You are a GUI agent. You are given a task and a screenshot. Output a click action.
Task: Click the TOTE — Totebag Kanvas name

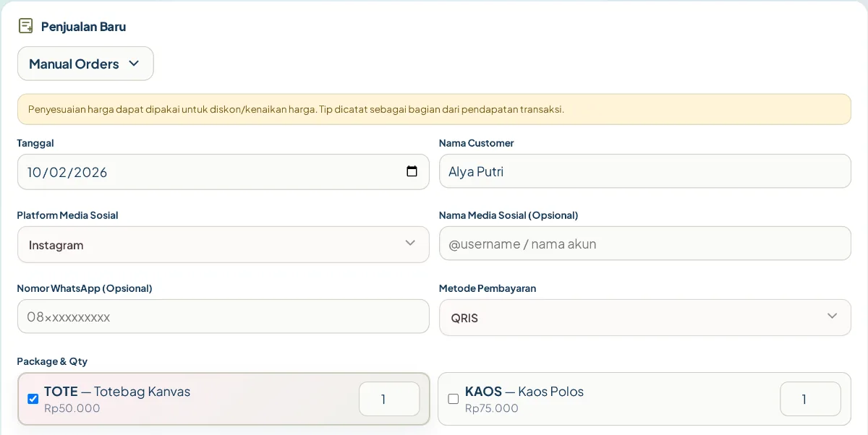(x=117, y=392)
